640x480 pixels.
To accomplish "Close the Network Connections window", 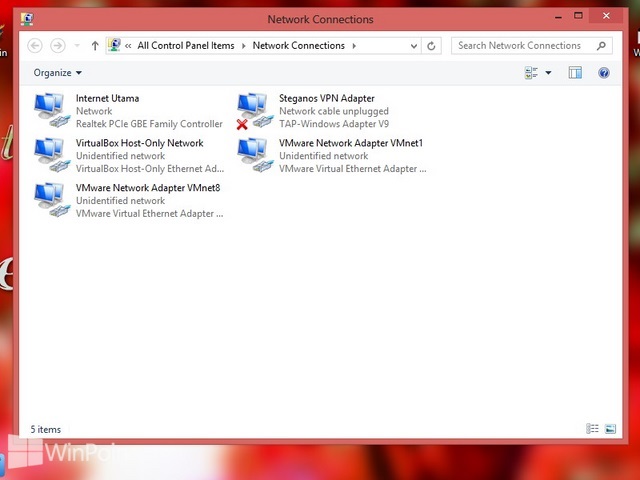I will click(607, 16).
